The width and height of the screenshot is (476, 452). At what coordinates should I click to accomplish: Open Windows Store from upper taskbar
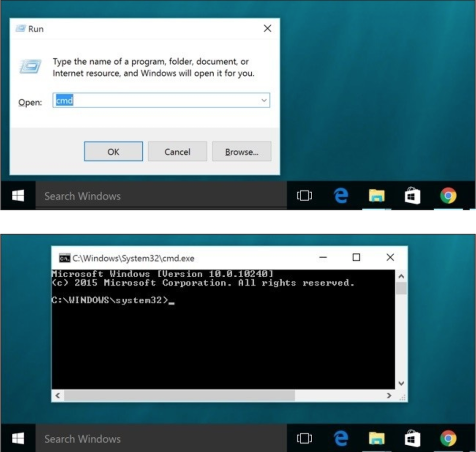[412, 195]
